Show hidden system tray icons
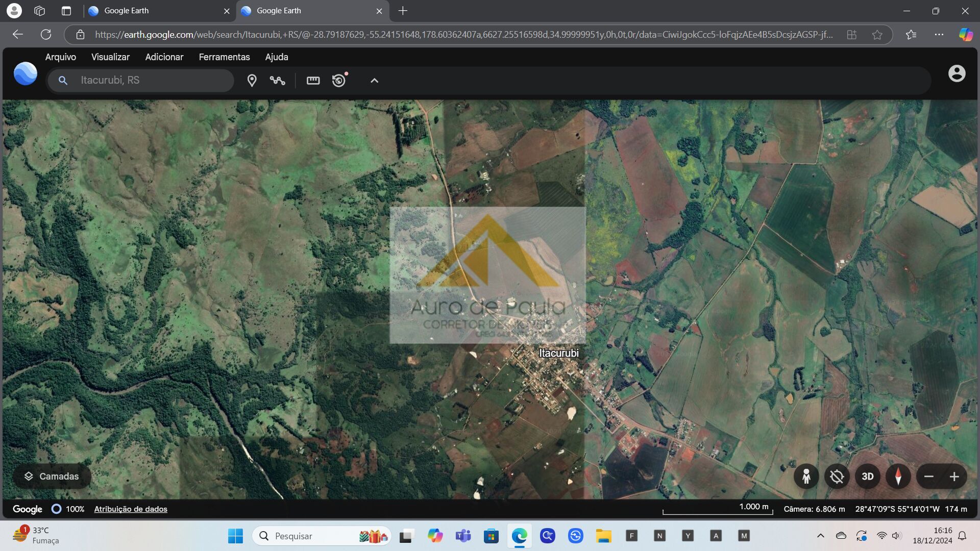The height and width of the screenshot is (551, 980). (x=820, y=536)
